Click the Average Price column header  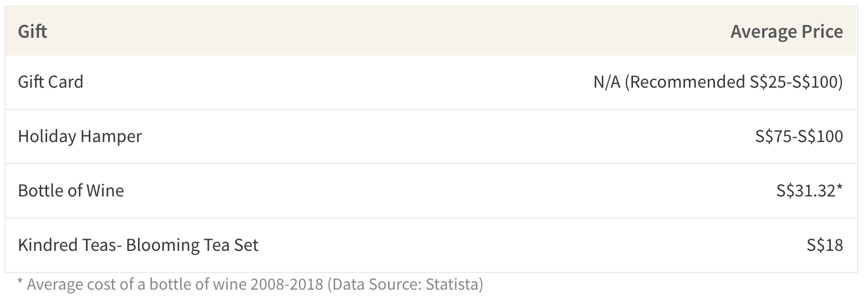786,32
